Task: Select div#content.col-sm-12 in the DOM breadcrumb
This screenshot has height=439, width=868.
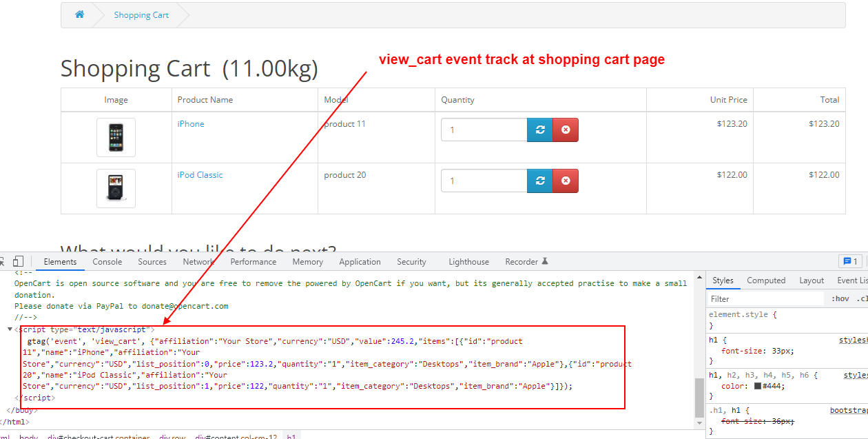Action: click(x=236, y=437)
